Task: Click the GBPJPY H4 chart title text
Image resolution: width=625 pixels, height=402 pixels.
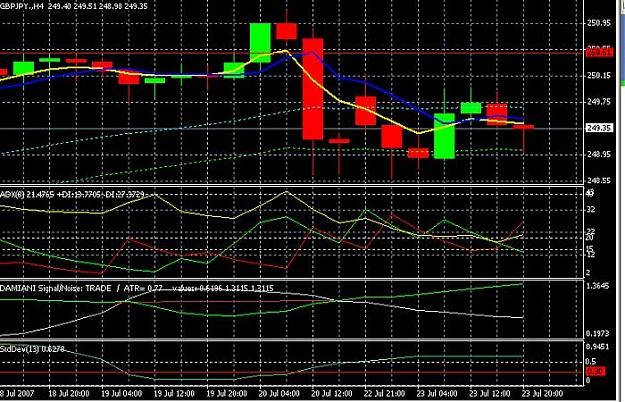Action: (x=74, y=6)
